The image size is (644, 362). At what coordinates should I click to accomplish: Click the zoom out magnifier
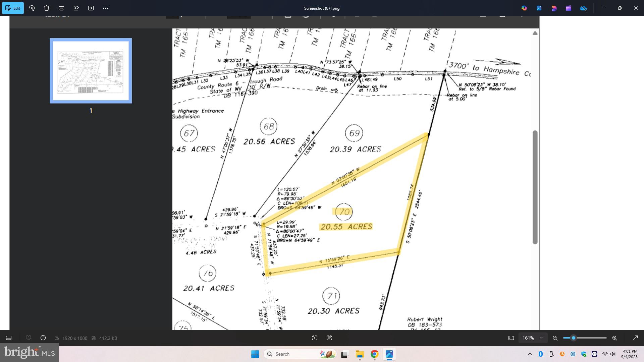[555, 338]
